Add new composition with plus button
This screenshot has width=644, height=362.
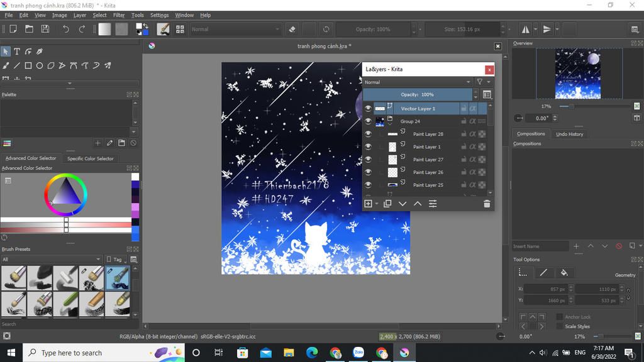pyautogui.click(x=576, y=246)
